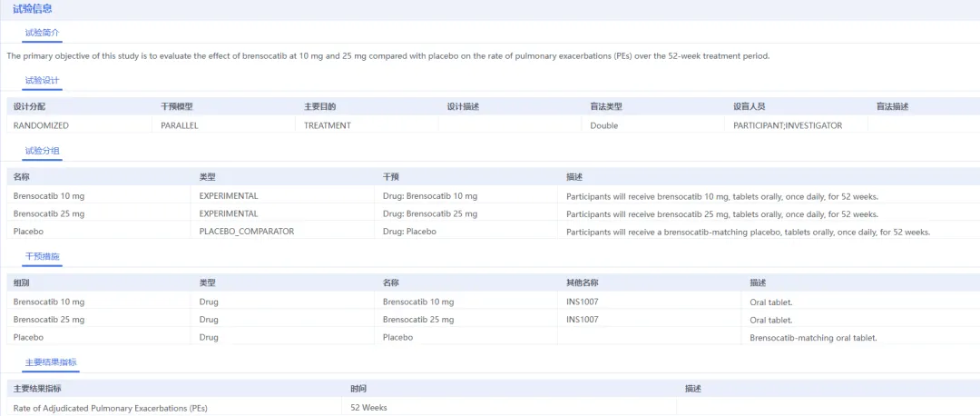Select the 试验分组 section tab
The height and width of the screenshot is (416, 980).
point(42,151)
